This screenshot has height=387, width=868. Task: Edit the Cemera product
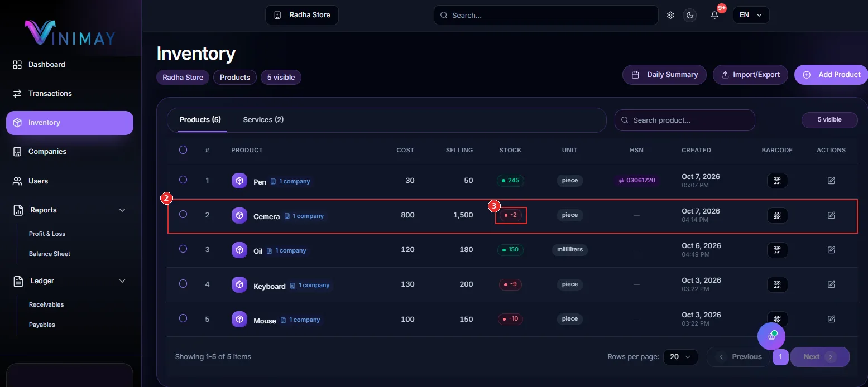click(831, 215)
